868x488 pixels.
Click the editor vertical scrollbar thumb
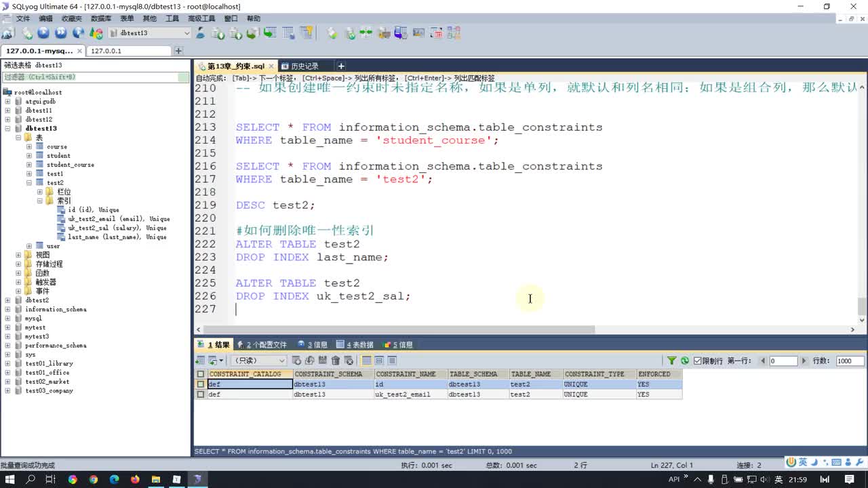click(x=862, y=306)
